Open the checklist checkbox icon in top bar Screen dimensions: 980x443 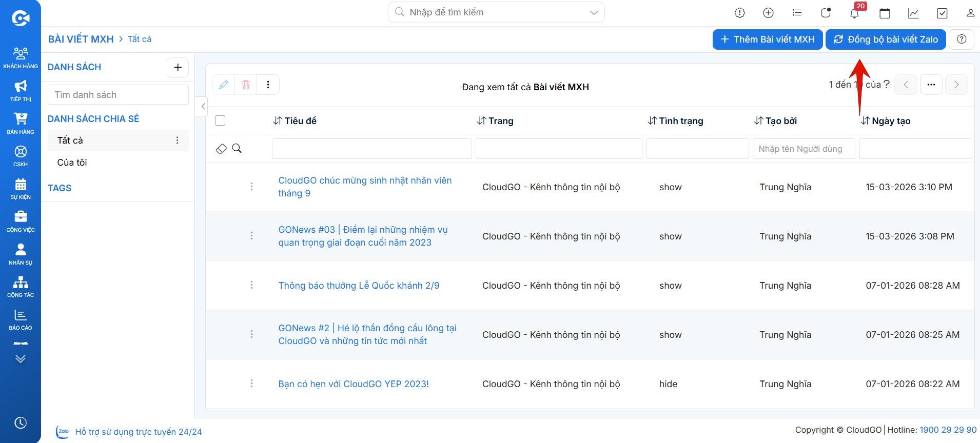[x=942, y=13]
